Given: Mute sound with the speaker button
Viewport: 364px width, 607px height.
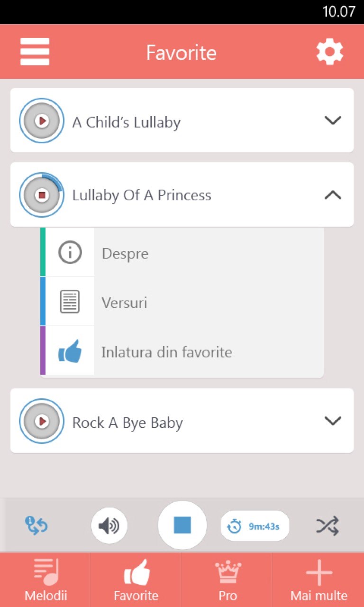Looking at the screenshot, I should click(109, 525).
